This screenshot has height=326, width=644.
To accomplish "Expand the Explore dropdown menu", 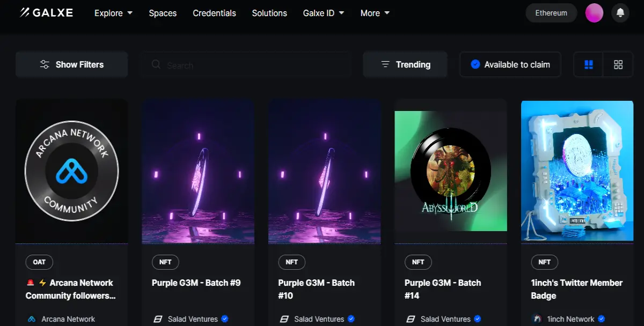I will tap(113, 13).
